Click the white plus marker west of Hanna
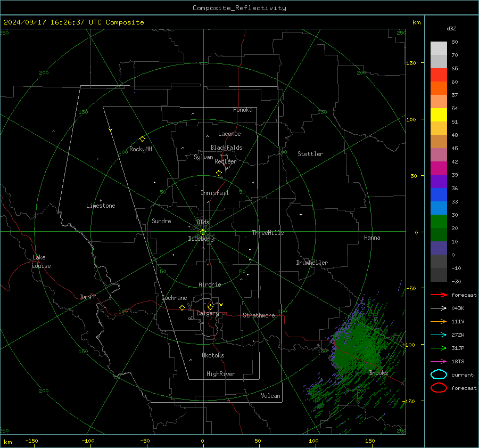The height and width of the screenshot is (448, 479). tap(301, 214)
